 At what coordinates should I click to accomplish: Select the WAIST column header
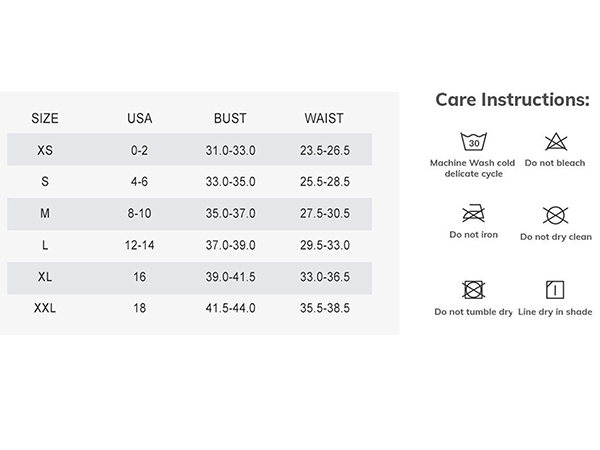[x=324, y=118]
